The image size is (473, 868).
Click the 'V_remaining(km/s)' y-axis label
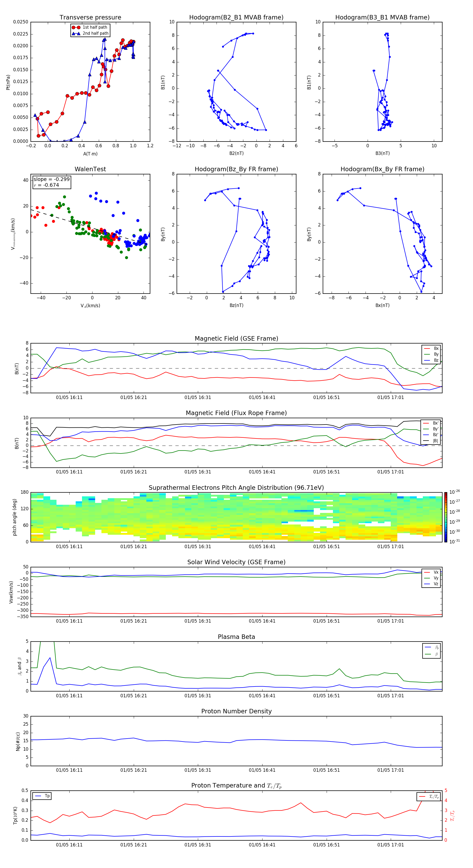point(13,234)
